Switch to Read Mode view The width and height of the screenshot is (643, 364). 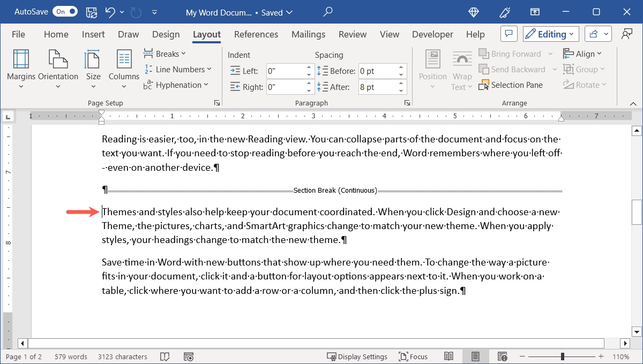coord(448,356)
